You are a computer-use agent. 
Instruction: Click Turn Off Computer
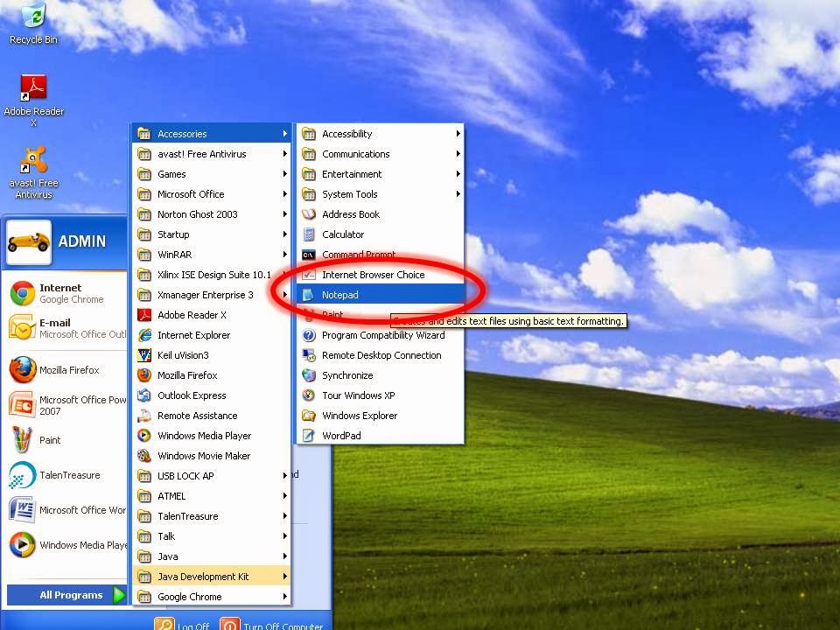coord(271,626)
